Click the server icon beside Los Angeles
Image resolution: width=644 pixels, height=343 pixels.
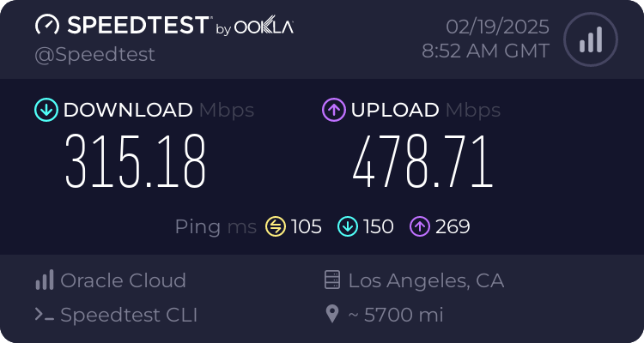(x=331, y=280)
